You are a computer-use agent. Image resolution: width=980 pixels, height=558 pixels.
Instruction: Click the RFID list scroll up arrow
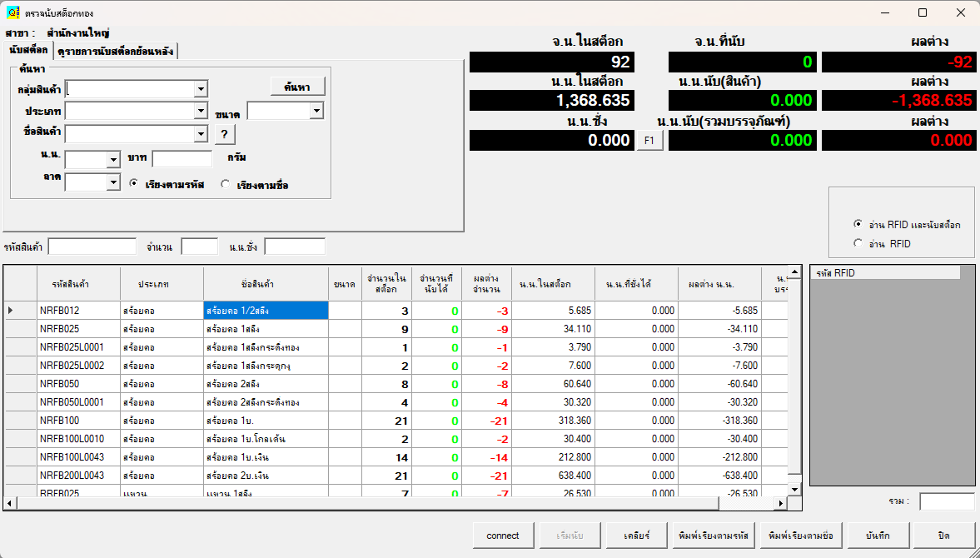[968, 272]
